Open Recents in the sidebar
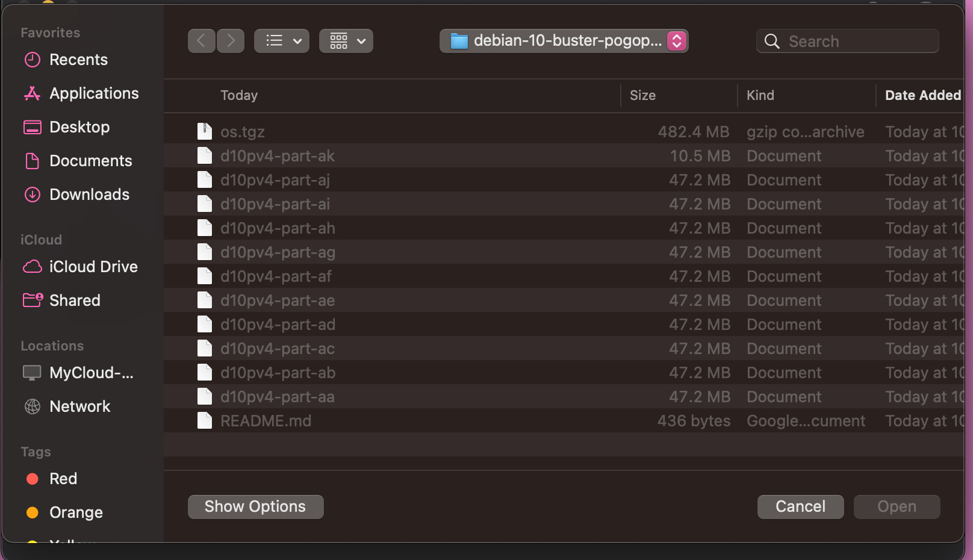This screenshot has height=560, width=973. tap(78, 60)
